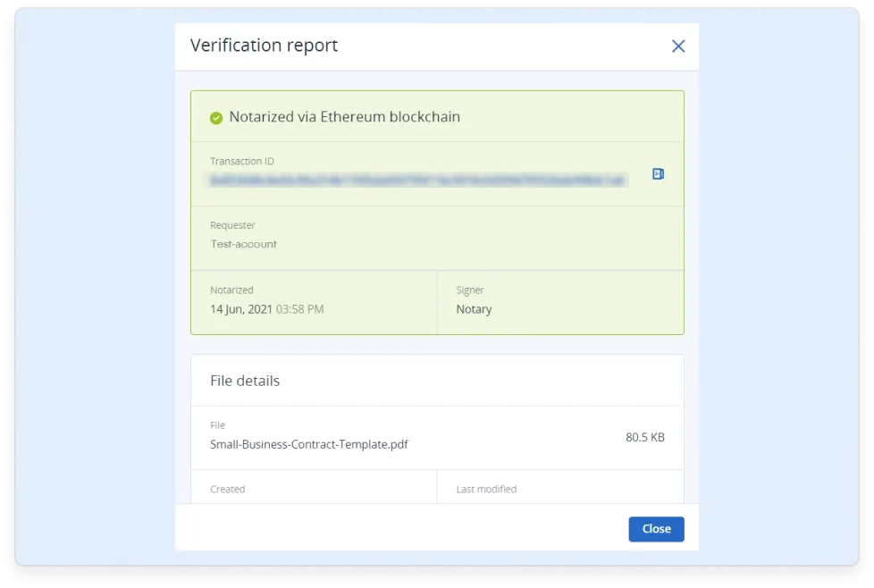Screen dimensions: 874x588
Task: Select the Signer value Notary
Action: click(474, 308)
